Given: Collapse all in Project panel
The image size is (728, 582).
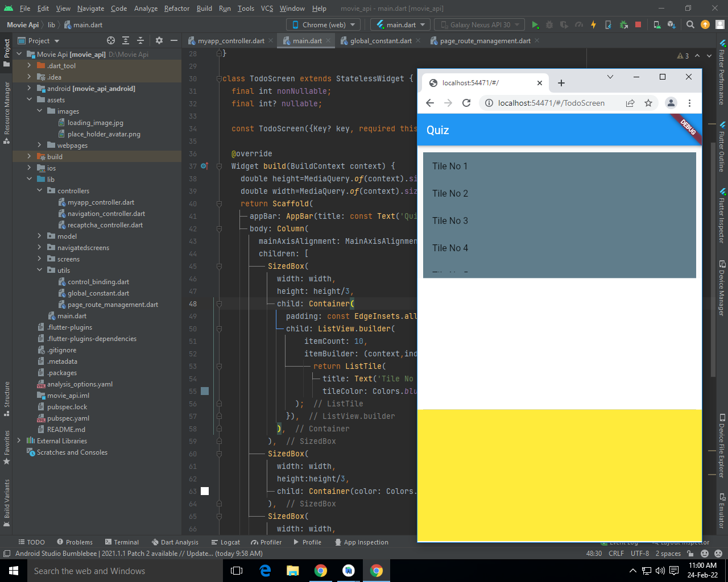Looking at the screenshot, I should [140, 40].
